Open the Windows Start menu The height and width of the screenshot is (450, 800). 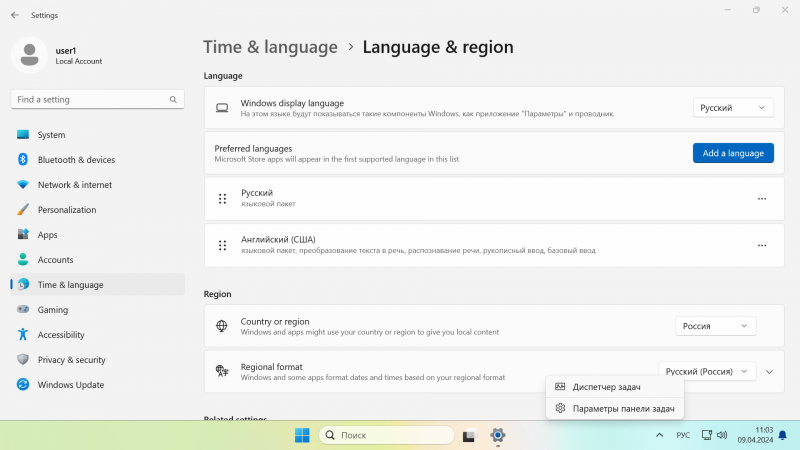click(302, 435)
